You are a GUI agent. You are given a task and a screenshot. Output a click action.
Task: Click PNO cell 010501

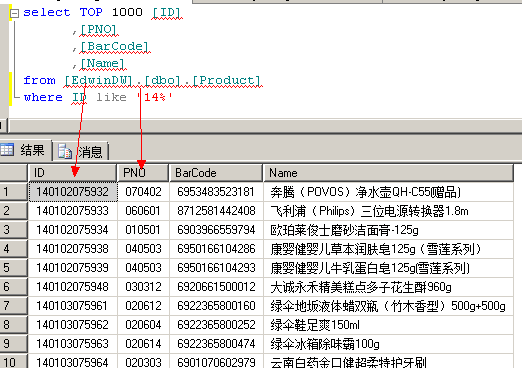tap(144, 230)
